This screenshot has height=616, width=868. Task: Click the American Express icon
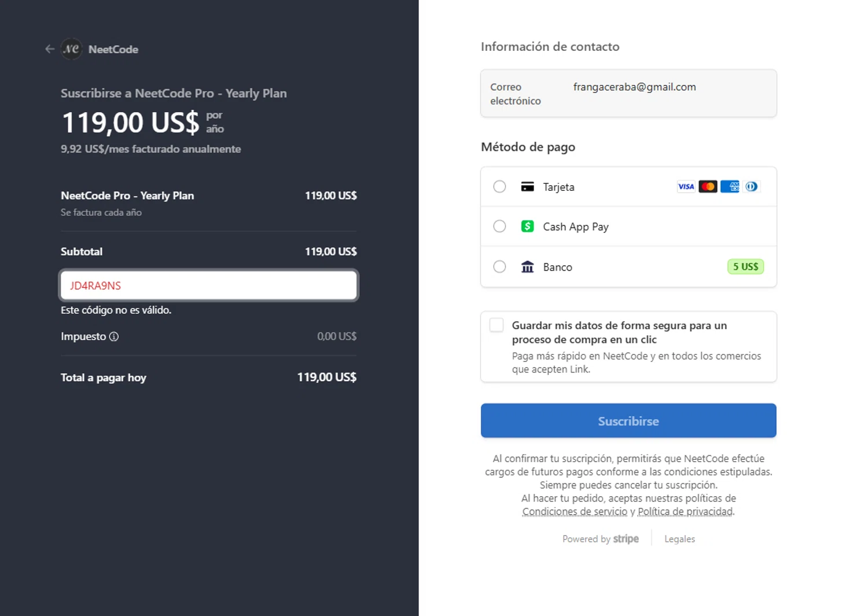pyautogui.click(x=730, y=187)
